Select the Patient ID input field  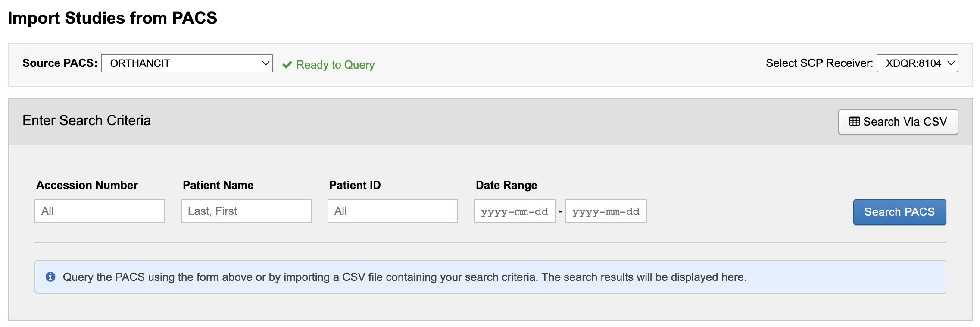393,211
